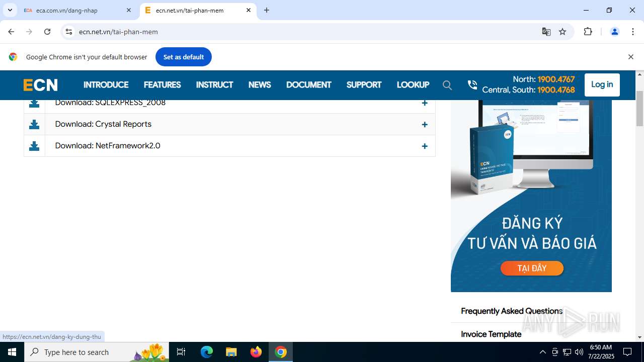Open network icon in system tray
The image size is (644, 362).
click(567, 352)
